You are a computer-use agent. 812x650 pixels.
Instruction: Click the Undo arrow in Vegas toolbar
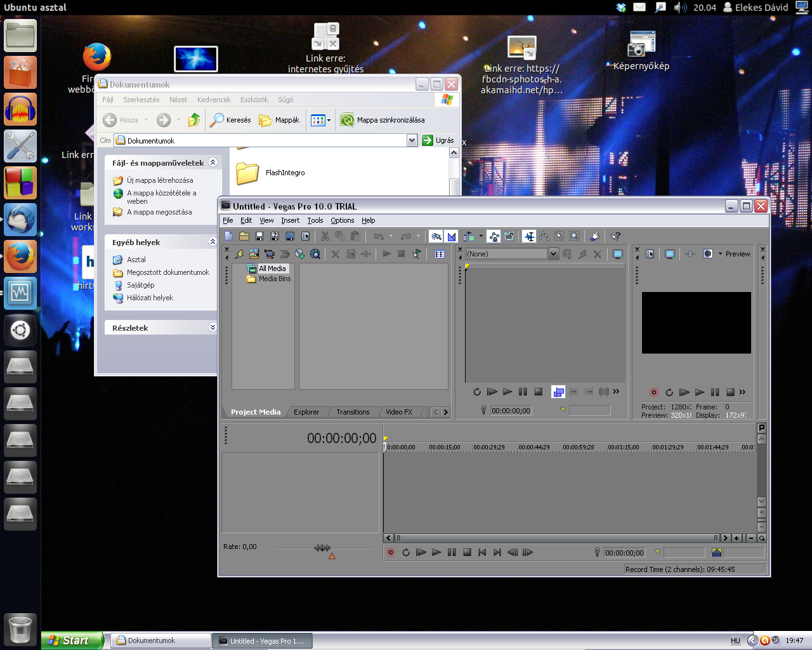(x=379, y=236)
